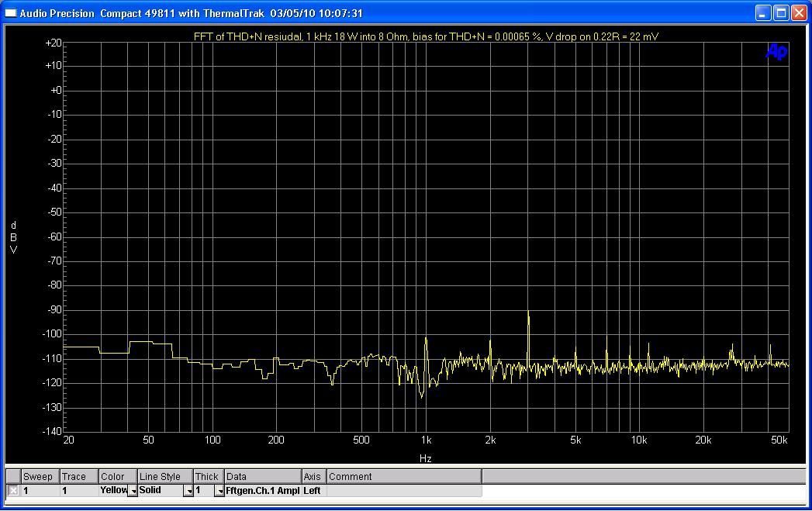Click the Comment column header
This screenshot has width=812, height=511.
point(404,476)
